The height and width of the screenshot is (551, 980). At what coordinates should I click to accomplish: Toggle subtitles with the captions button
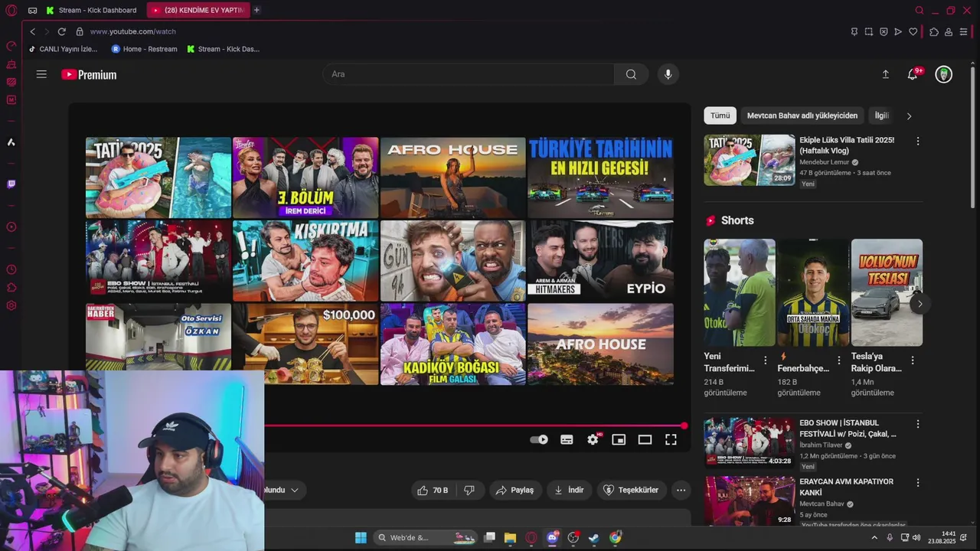click(567, 439)
